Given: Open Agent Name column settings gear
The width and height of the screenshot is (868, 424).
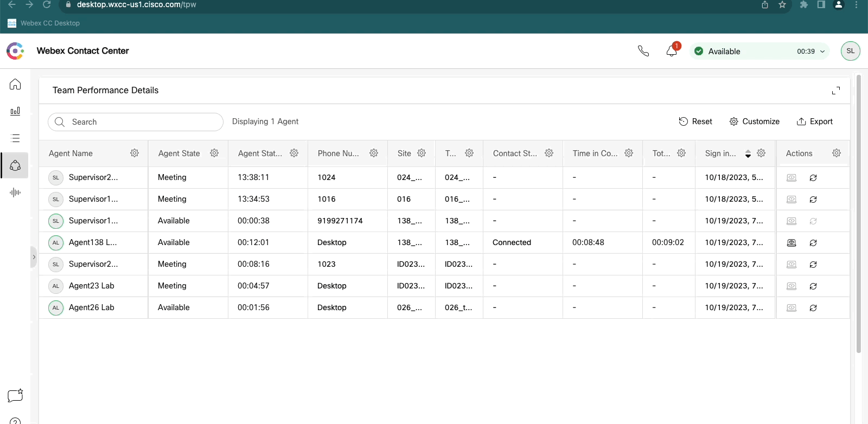Looking at the screenshot, I should (x=135, y=153).
